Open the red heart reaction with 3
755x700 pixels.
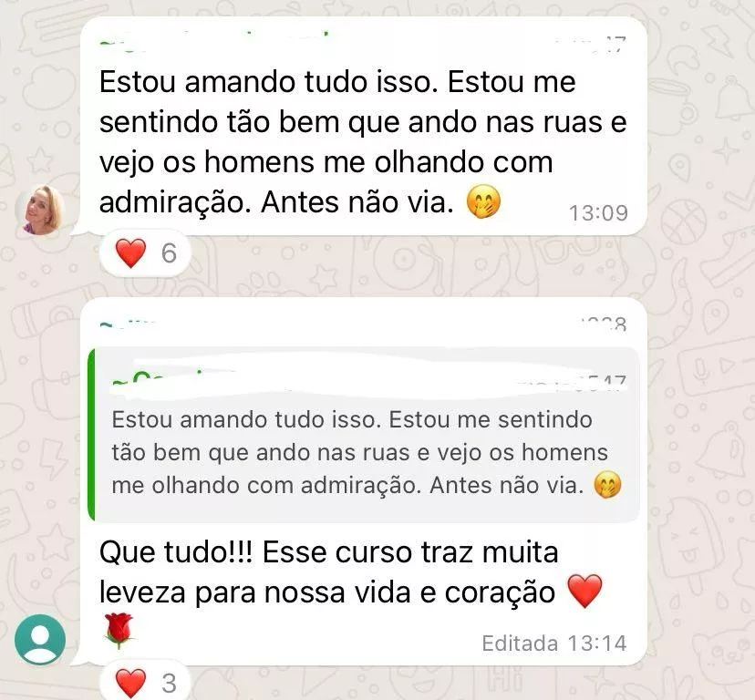pyautogui.click(x=146, y=682)
